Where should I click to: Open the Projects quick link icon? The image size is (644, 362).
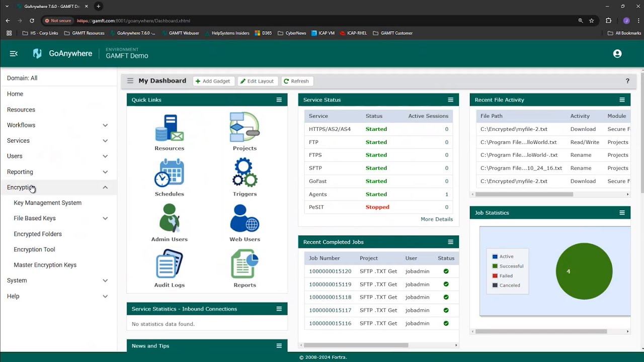point(245,127)
